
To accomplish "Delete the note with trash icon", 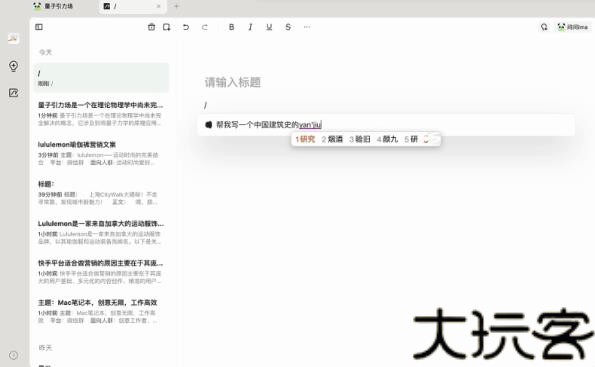I will coord(151,27).
